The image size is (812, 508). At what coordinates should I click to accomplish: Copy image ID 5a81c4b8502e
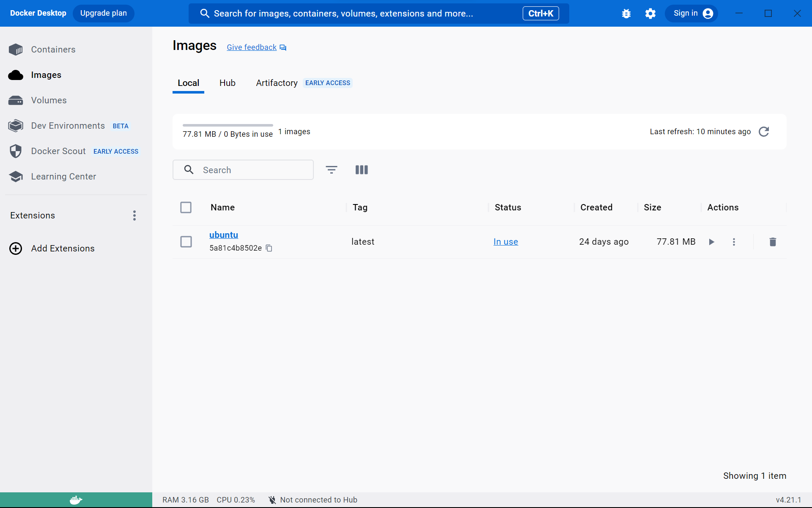[x=269, y=248]
